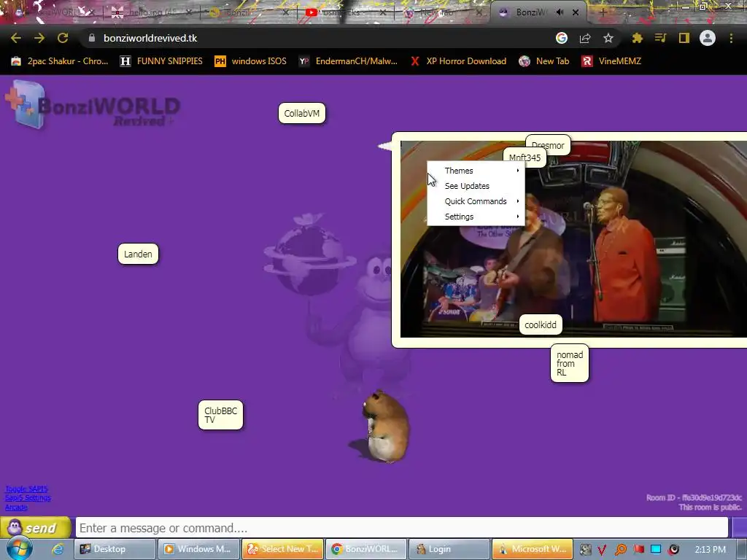
Task: Open a new browser tab
Action: (603, 12)
